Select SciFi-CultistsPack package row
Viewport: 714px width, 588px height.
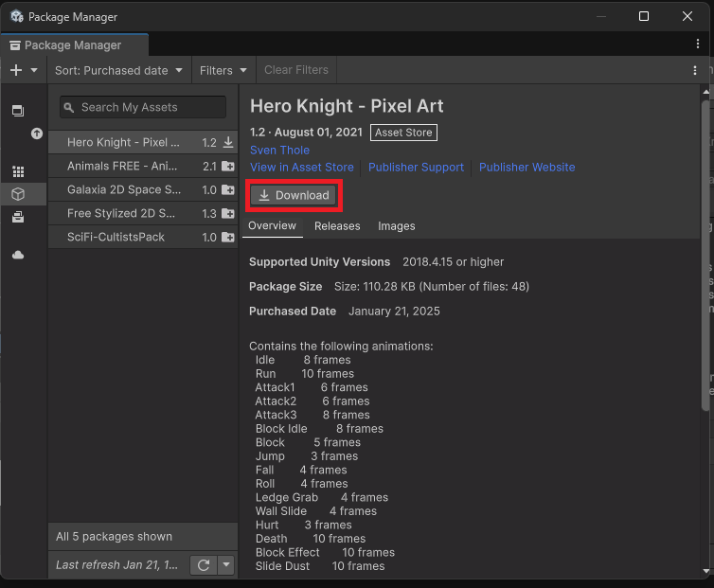tap(143, 238)
